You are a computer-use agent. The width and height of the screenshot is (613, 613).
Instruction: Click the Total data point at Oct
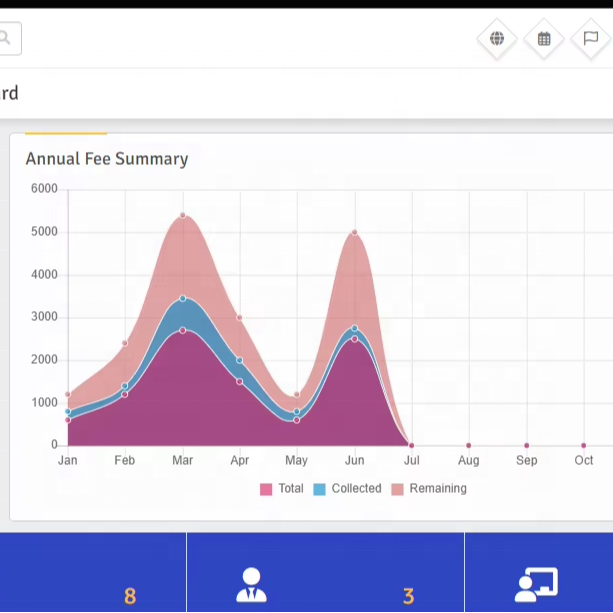584,445
